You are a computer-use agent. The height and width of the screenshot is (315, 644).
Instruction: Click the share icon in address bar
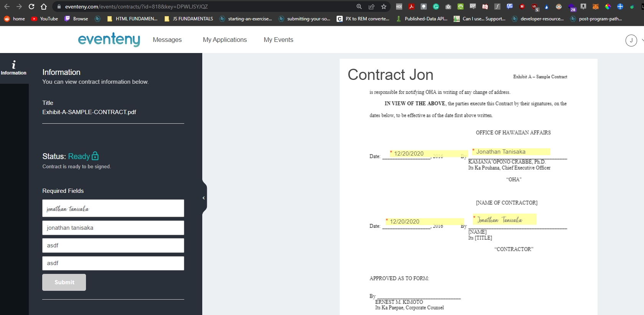(x=371, y=7)
